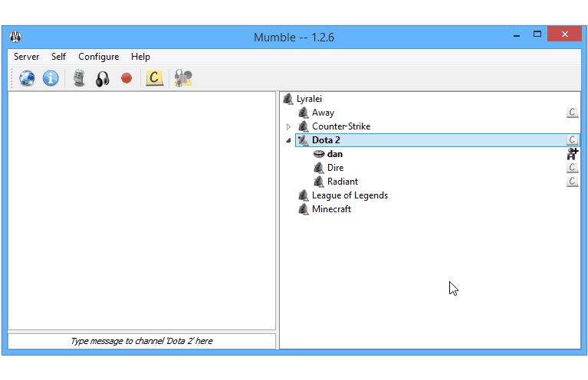Screen dimensions: 588x380
Task: Click the linked channel icon next to Dota 2
Action: coord(303,140)
